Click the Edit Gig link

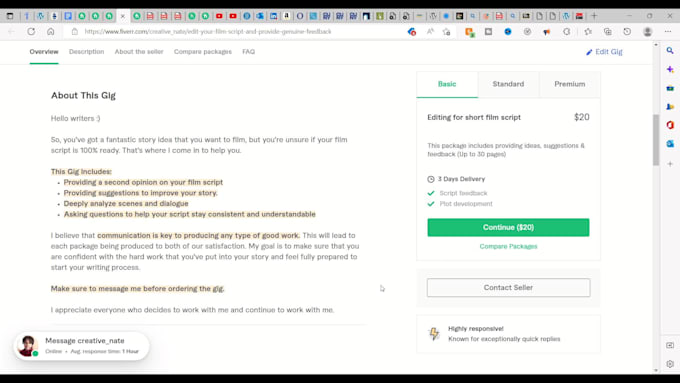point(604,52)
